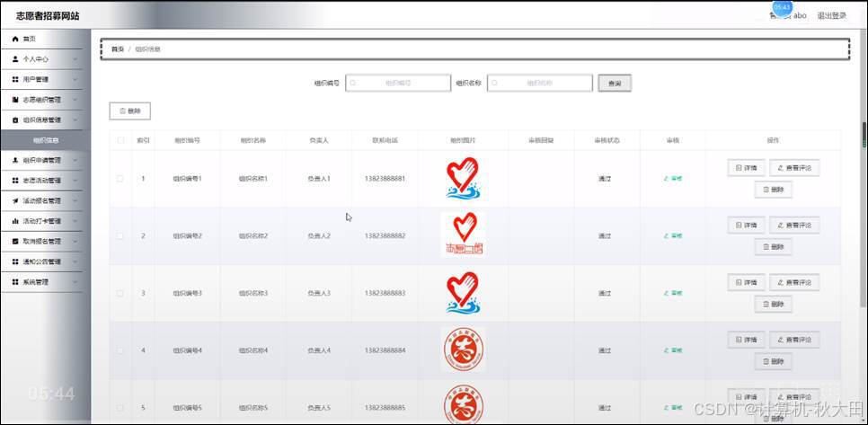Expand the 组织申请管理 menu chevron
This screenshot has width=868, height=425.
pos(75,161)
